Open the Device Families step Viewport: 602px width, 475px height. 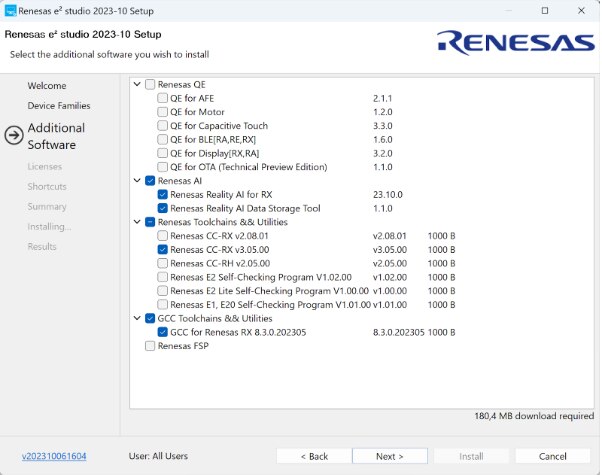pyautogui.click(x=59, y=105)
